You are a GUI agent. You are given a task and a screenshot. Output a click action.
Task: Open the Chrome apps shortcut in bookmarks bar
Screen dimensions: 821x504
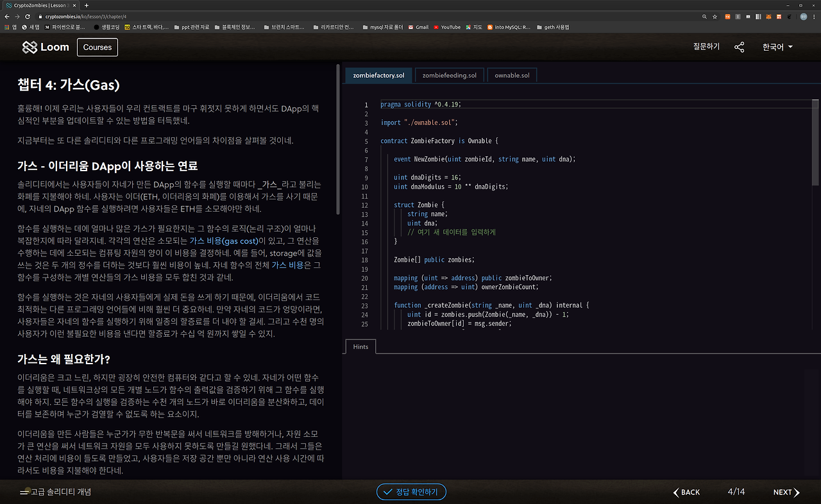(10, 27)
